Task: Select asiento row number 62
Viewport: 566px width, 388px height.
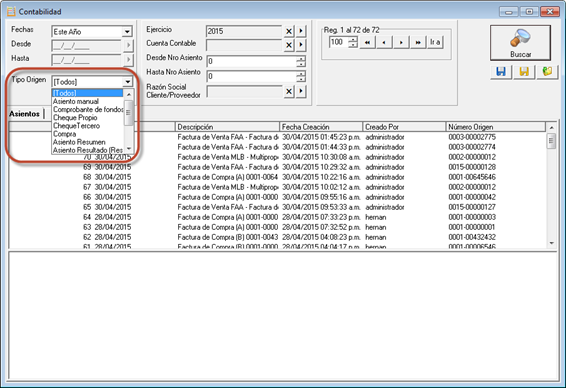Action: pos(277,237)
